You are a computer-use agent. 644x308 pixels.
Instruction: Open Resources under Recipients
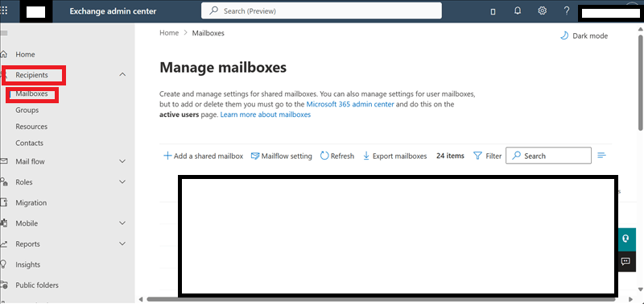tap(31, 127)
